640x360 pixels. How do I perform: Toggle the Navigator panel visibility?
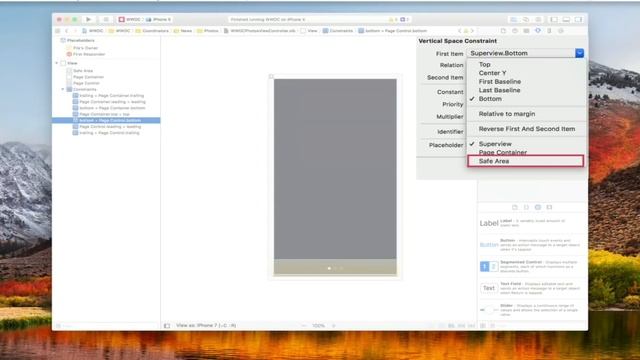click(554, 19)
